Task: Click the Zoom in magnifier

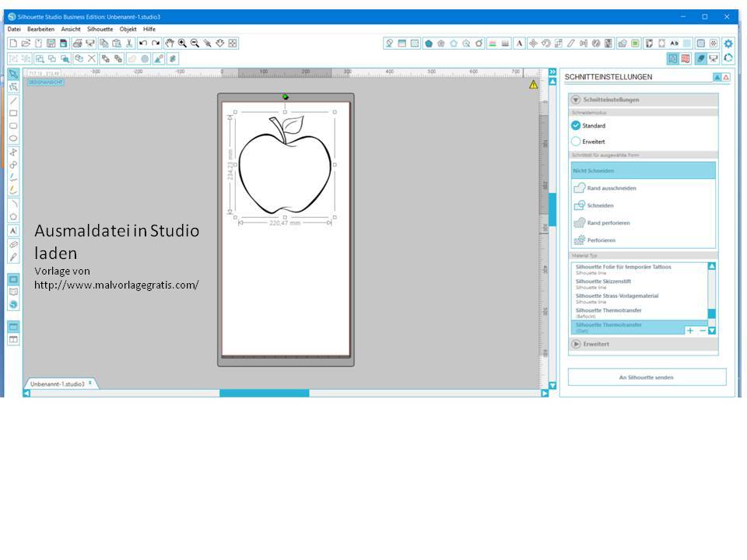Action: point(182,44)
